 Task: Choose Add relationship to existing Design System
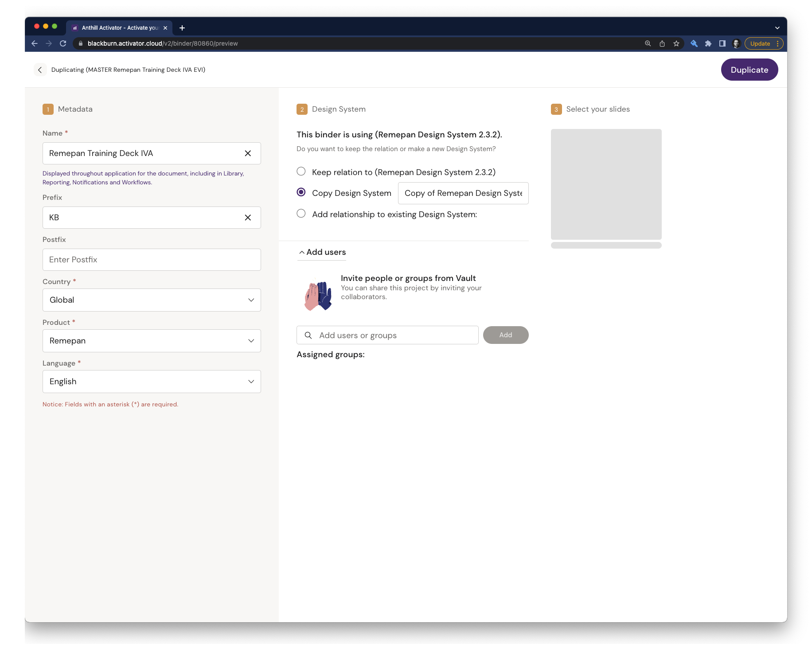[301, 214]
